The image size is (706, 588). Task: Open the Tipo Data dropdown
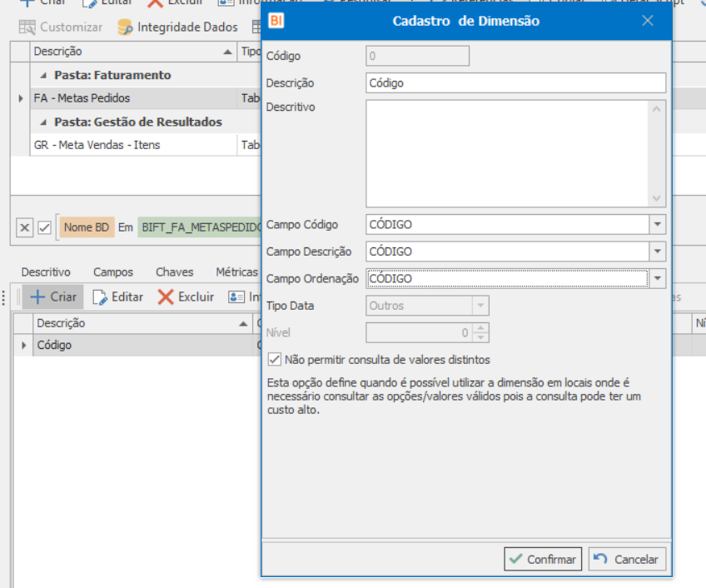(480, 306)
